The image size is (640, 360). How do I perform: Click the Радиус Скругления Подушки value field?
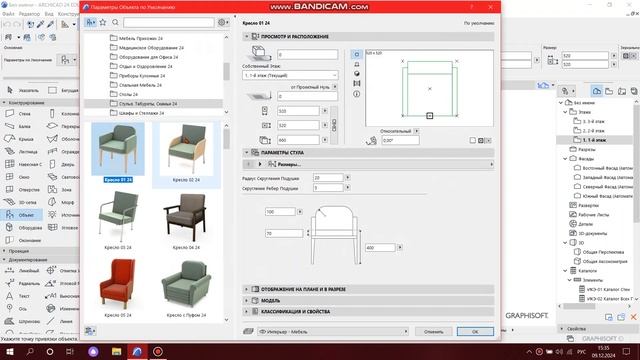328,178
